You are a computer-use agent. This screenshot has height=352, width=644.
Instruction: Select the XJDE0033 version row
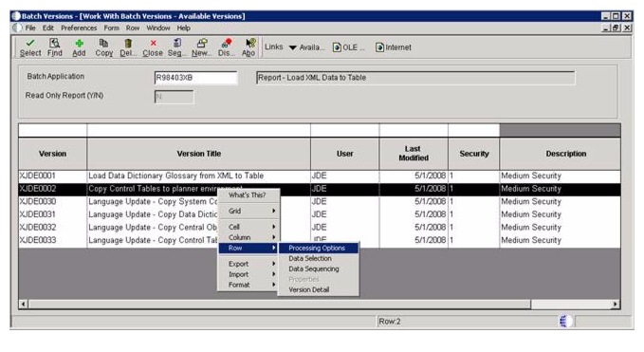[320, 240]
